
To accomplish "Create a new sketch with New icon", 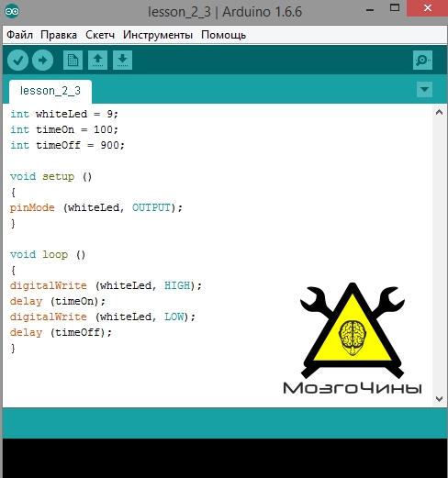I will [73, 61].
